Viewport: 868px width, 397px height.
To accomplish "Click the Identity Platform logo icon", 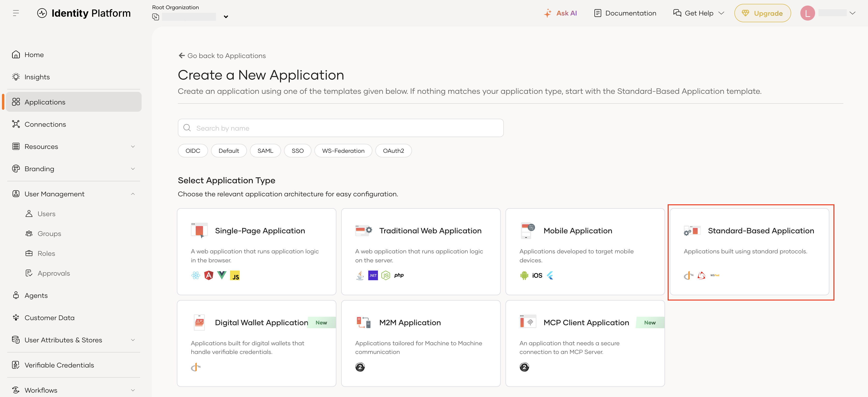I will point(42,13).
